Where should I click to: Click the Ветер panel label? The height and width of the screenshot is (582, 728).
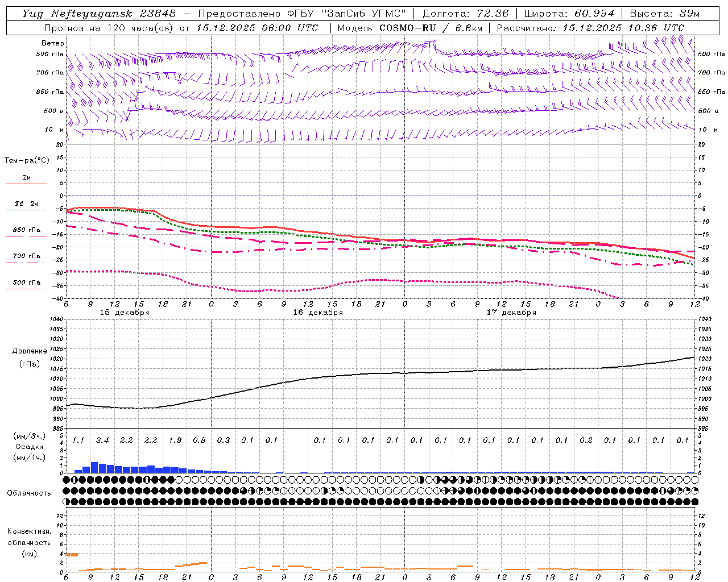tap(53, 43)
